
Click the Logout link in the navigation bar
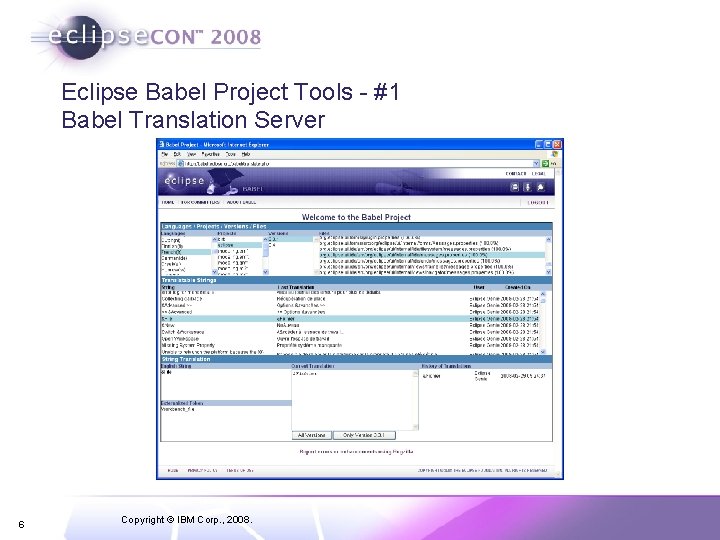(x=538, y=202)
